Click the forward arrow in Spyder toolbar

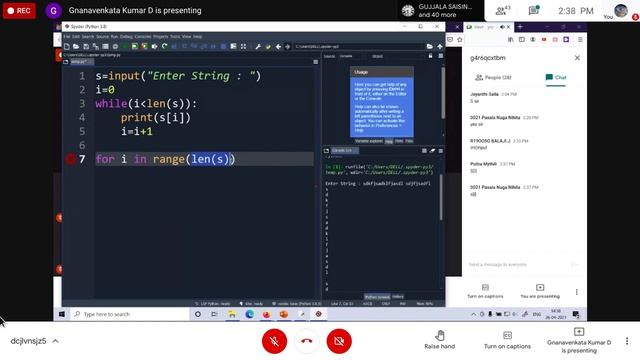click(x=287, y=47)
